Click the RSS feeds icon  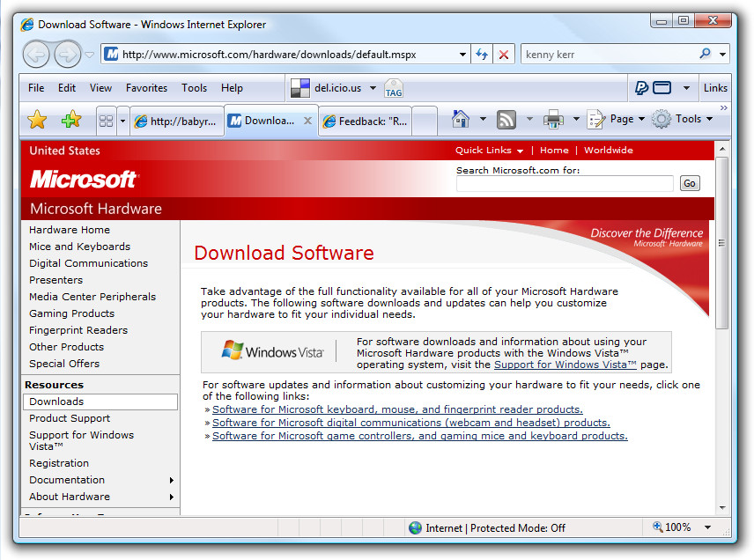click(x=506, y=119)
